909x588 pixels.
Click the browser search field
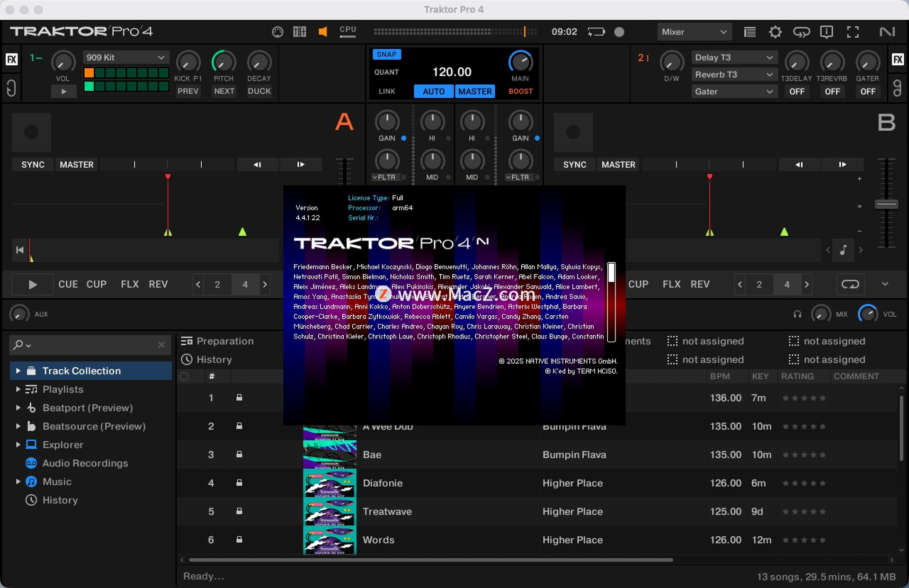point(90,345)
